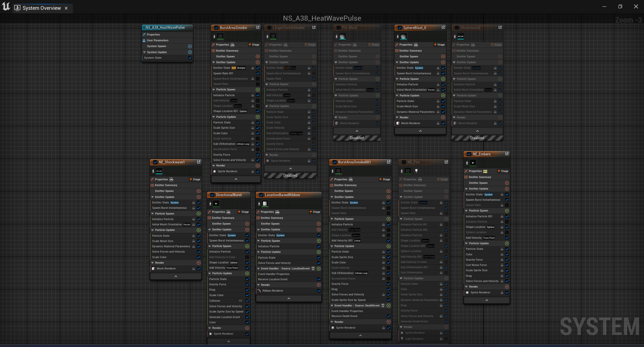Click Unreal Engine logo
644x347 pixels.
coord(6,7)
